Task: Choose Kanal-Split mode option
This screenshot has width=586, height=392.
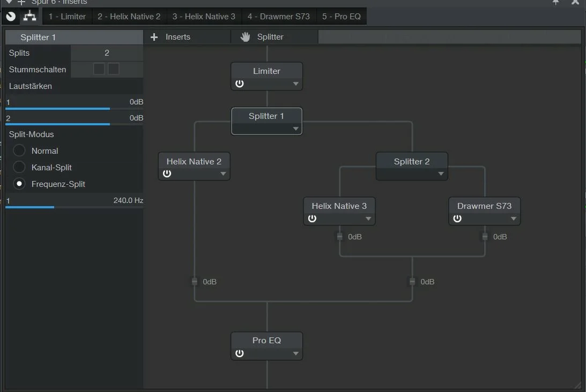Action: point(20,168)
